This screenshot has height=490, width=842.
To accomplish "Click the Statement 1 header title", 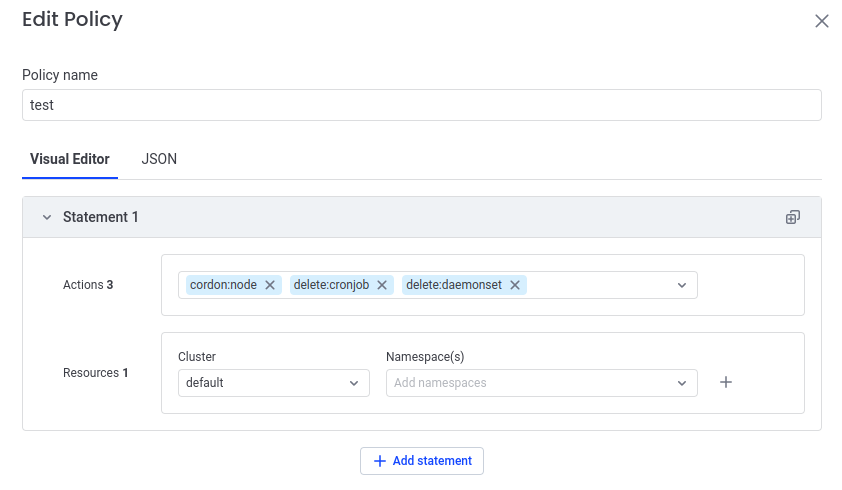I will tap(101, 217).
